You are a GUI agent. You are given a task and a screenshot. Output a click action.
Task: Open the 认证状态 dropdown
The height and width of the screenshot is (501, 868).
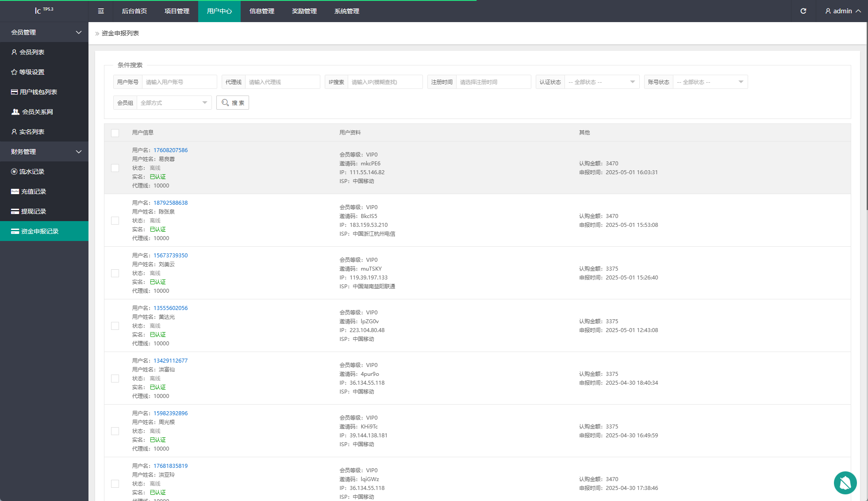602,82
